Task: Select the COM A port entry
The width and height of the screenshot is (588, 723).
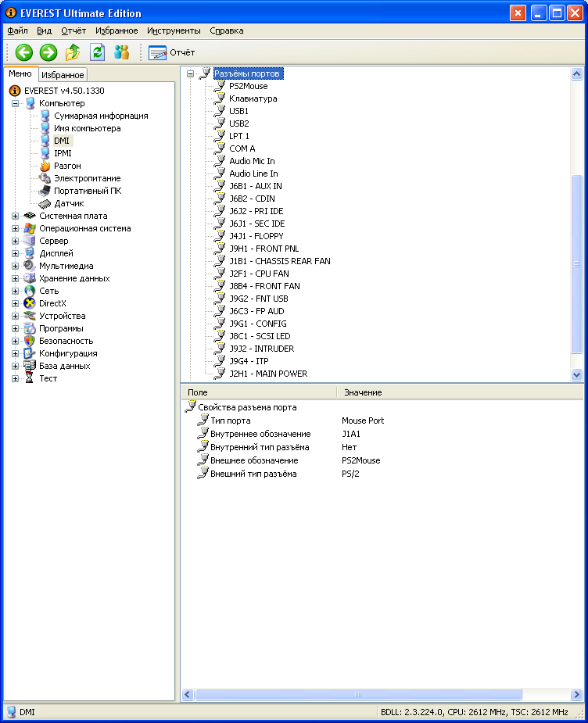Action: (x=242, y=149)
